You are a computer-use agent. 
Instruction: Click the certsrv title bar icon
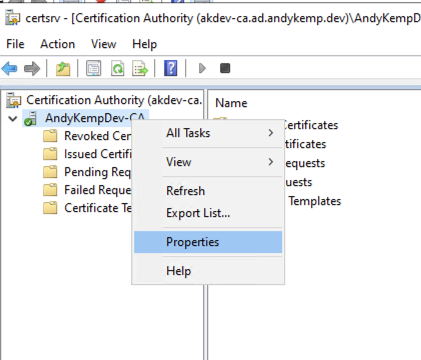click(13, 18)
